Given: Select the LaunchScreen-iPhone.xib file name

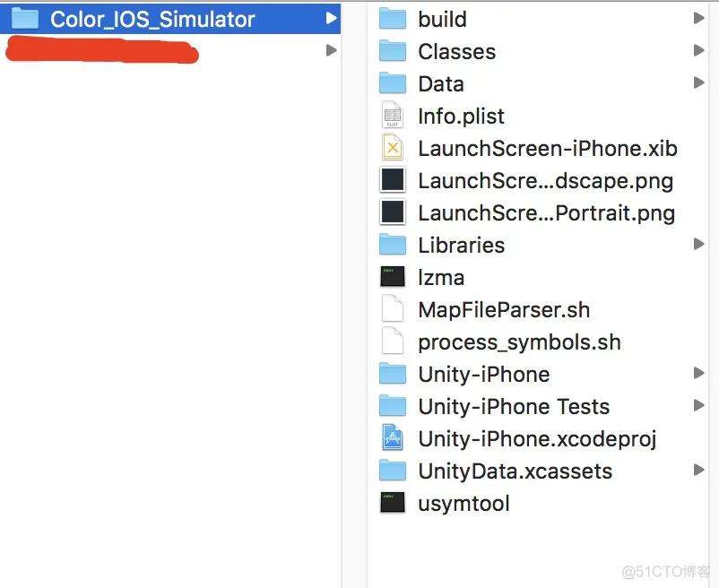Looking at the screenshot, I should [x=548, y=149].
